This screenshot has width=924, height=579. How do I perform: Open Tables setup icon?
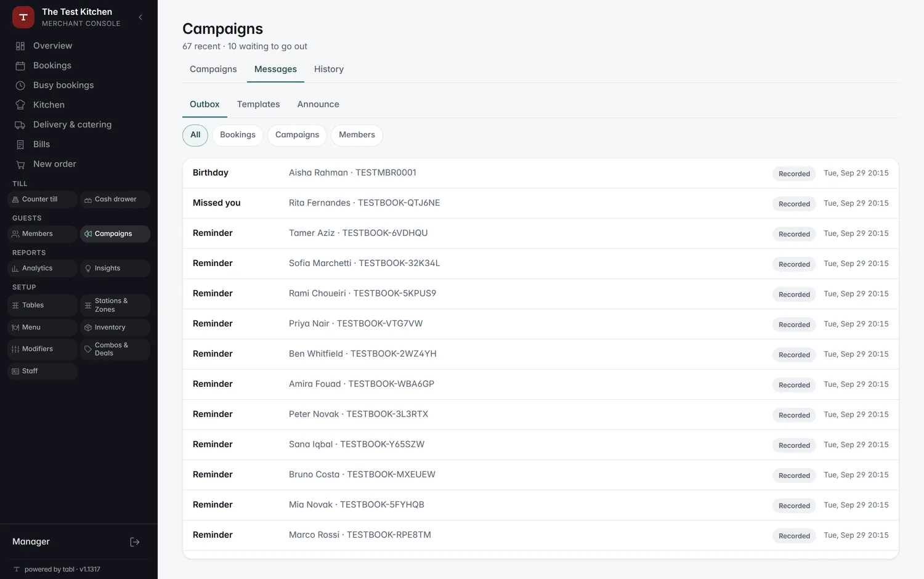click(15, 306)
